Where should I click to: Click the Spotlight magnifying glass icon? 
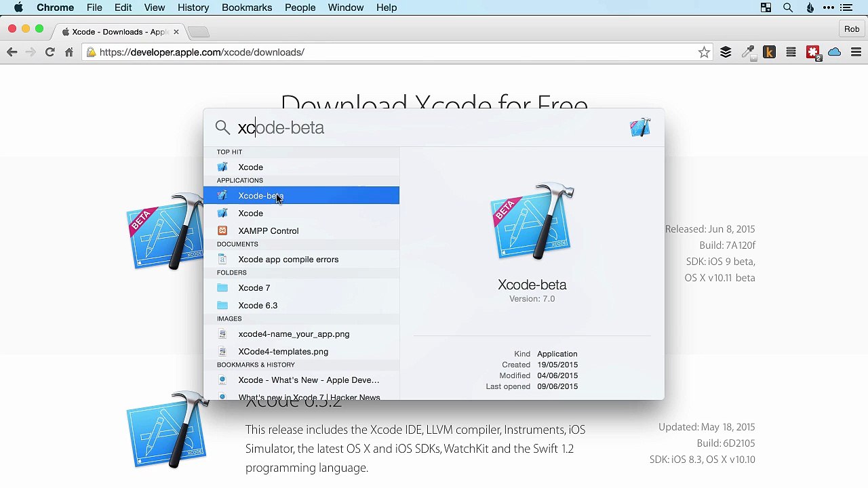(222, 127)
